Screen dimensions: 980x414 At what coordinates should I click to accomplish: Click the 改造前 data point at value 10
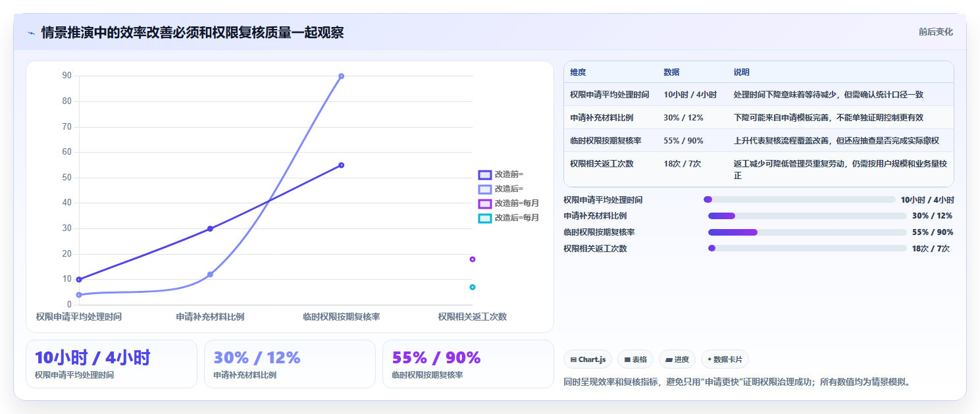(79, 280)
